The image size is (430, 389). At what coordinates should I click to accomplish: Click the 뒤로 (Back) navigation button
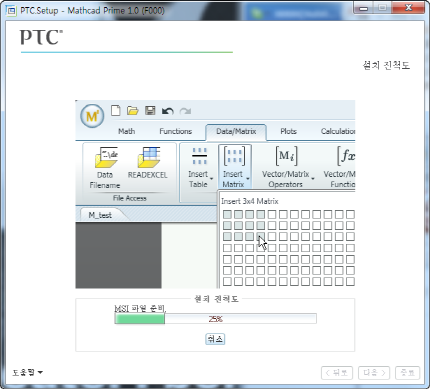tap(338, 373)
